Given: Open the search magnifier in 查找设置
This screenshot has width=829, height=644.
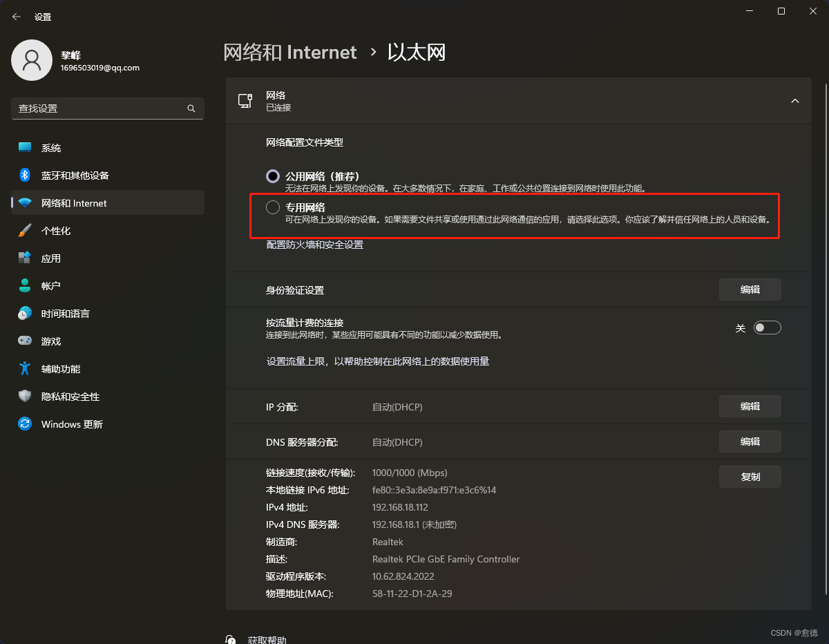Looking at the screenshot, I should [191, 108].
